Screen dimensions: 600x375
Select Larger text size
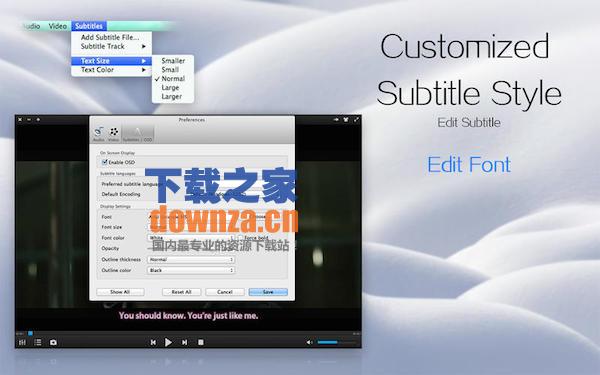173,96
